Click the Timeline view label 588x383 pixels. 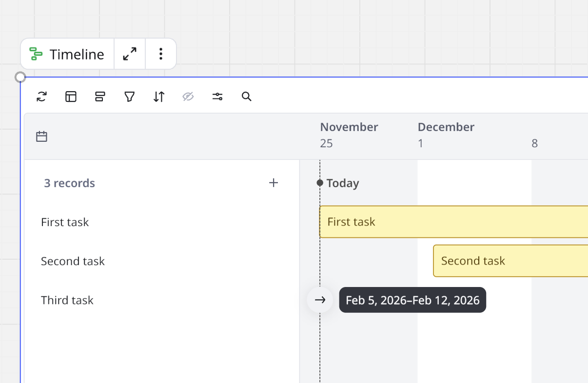(x=67, y=54)
